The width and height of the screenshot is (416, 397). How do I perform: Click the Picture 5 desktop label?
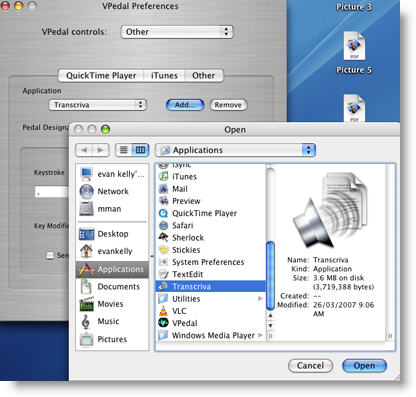(354, 70)
